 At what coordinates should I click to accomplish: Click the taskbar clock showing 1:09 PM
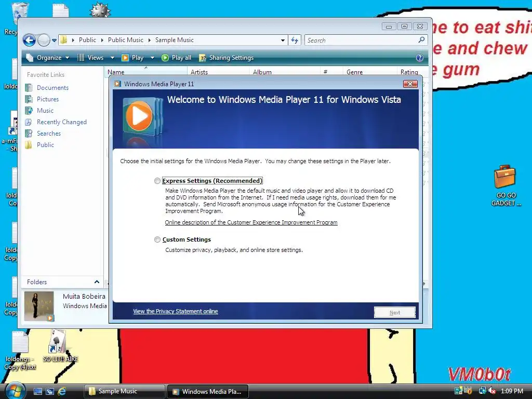point(512,391)
